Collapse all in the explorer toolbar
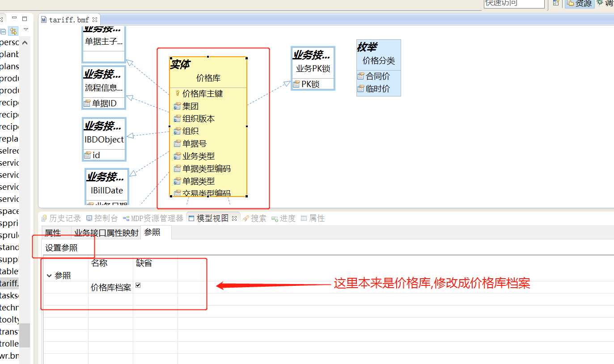This screenshot has width=614, height=364. (x=3, y=31)
